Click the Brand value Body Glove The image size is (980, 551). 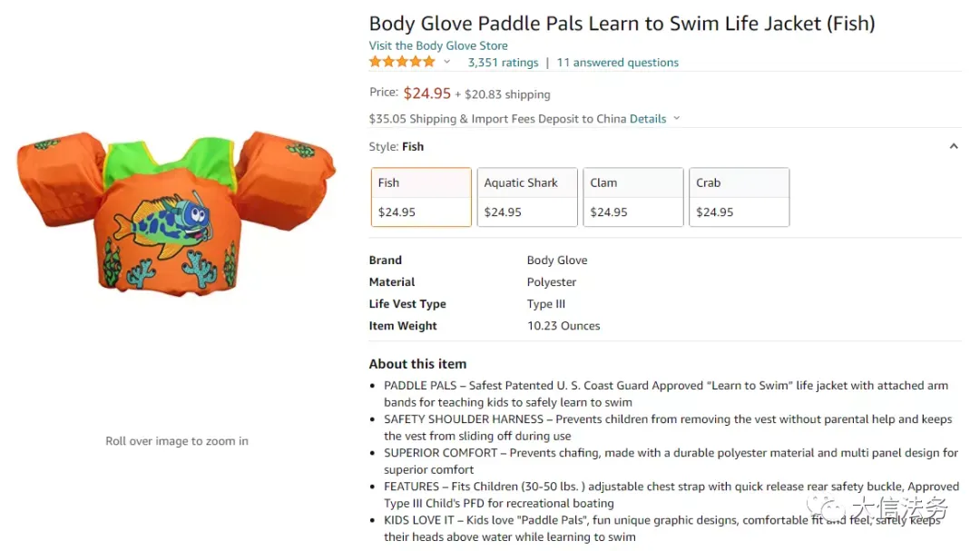pyautogui.click(x=557, y=261)
